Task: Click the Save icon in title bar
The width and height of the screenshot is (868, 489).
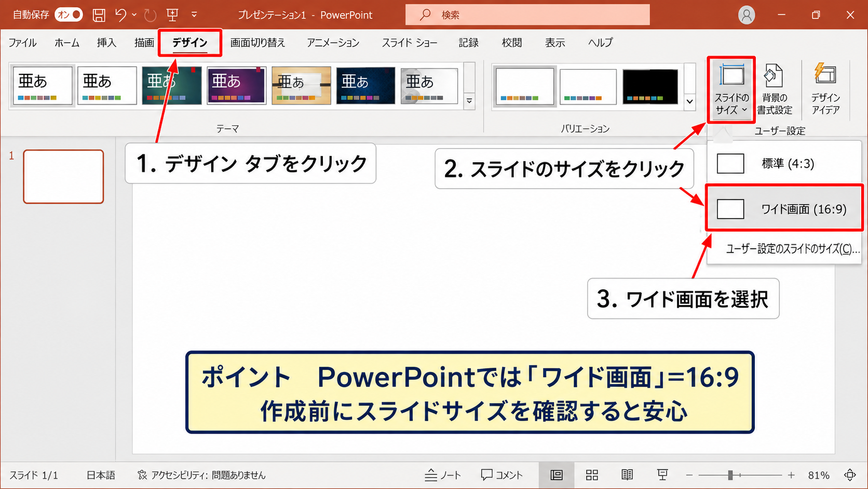Action: tap(99, 15)
